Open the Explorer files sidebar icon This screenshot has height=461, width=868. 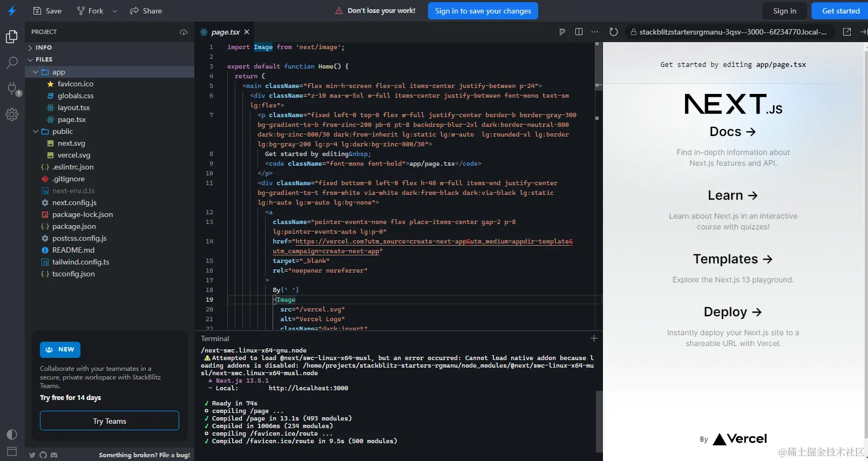pyautogui.click(x=12, y=37)
